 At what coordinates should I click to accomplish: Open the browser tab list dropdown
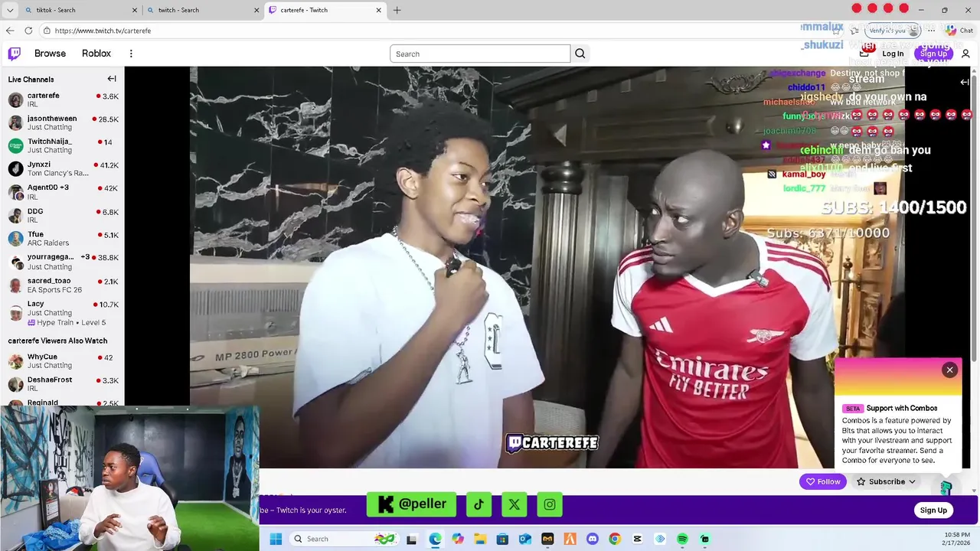click(10, 10)
